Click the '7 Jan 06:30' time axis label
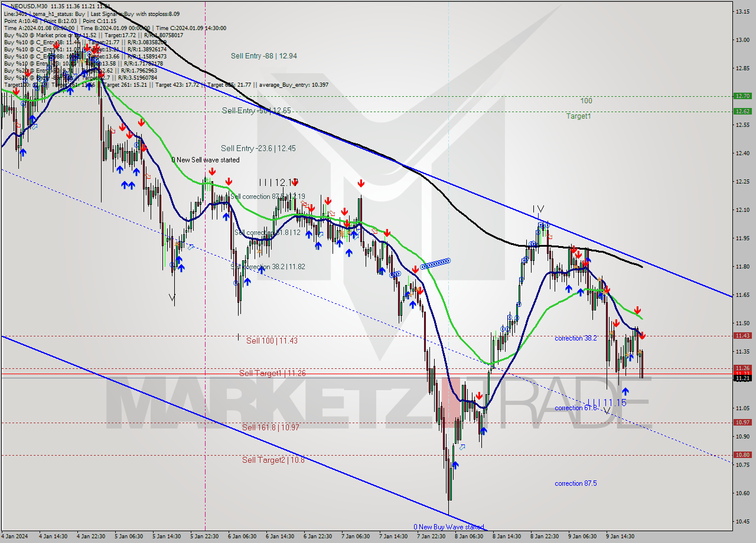 (x=356, y=537)
